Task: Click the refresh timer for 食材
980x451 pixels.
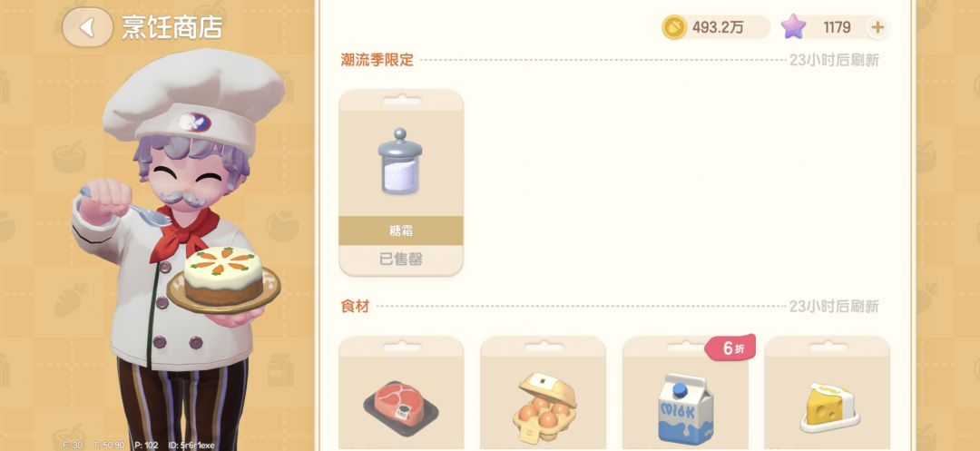Action: coord(834,307)
